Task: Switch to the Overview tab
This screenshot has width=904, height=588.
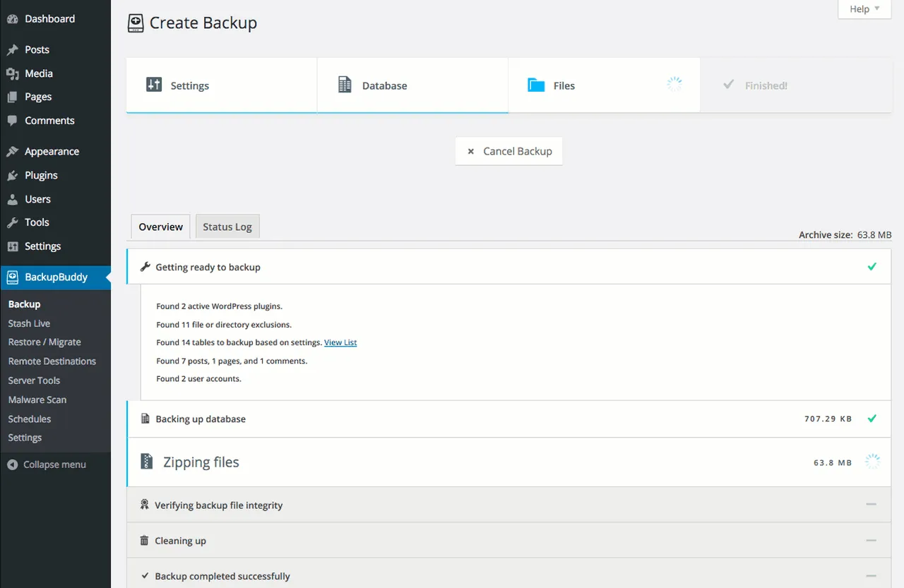Action: tap(160, 227)
